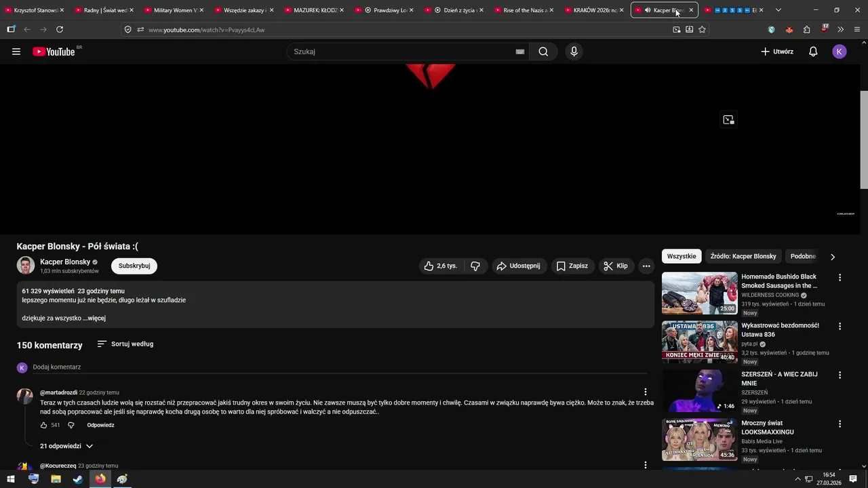Expand the description with ...więcej
This screenshot has height=488, width=868.
click(x=95, y=319)
